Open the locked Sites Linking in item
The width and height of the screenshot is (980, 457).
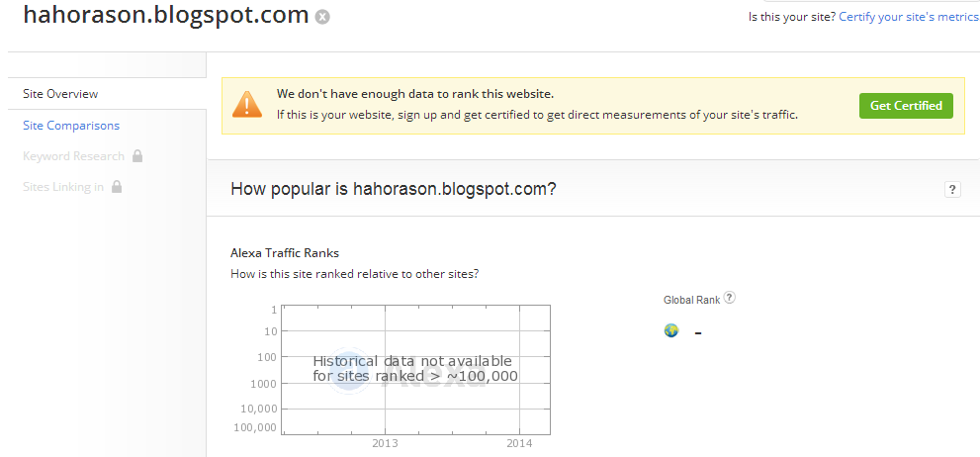tap(63, 187)
